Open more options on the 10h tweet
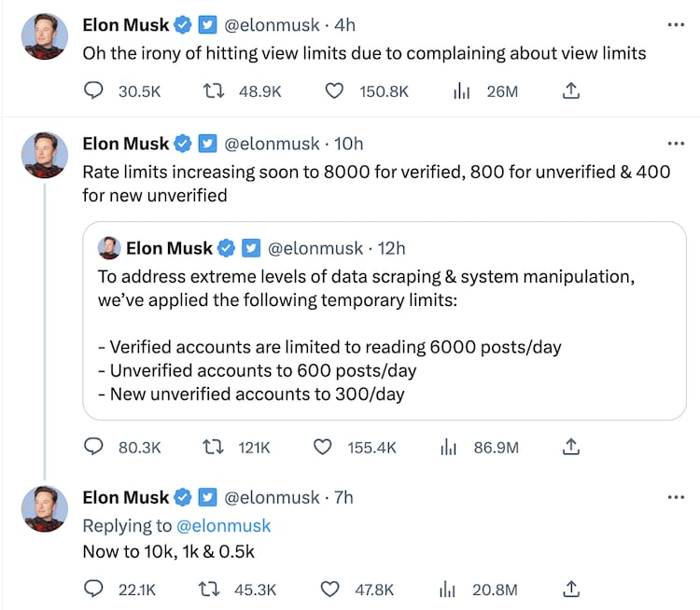The height and width of the screenshot is (610, 700). (x=676, y=144)
